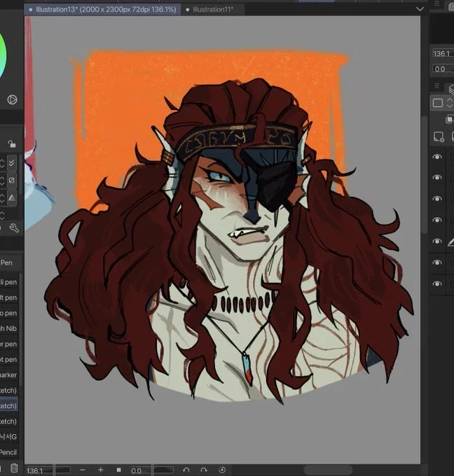
Task: Select the Pencil sub tool
Action: [9, 452]
